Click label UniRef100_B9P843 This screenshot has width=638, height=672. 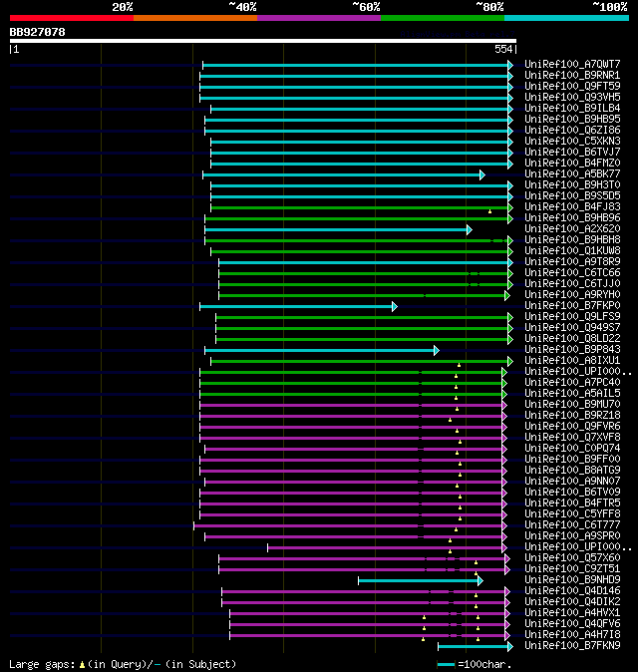(x=572, y=350)
